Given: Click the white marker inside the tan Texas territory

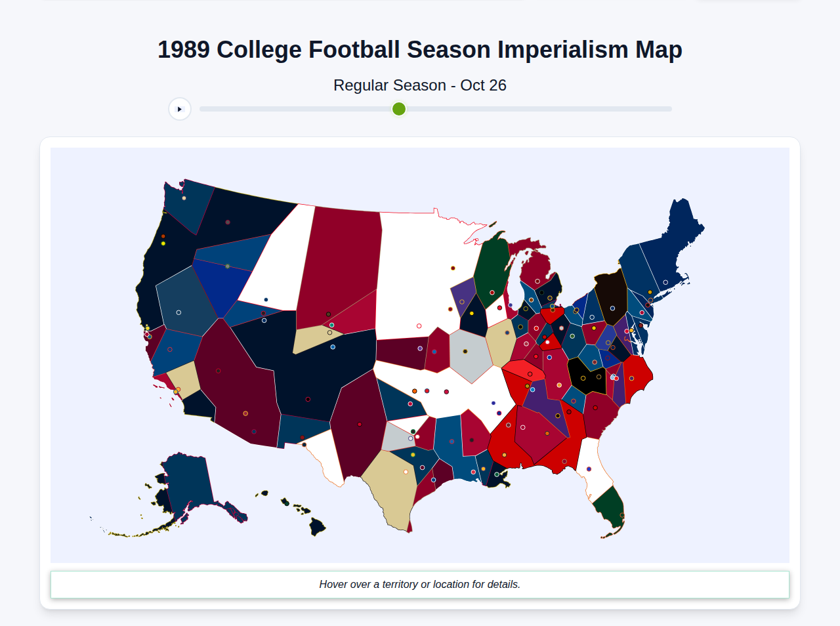Looking at the screenshot, I should (x=406, y=471).
